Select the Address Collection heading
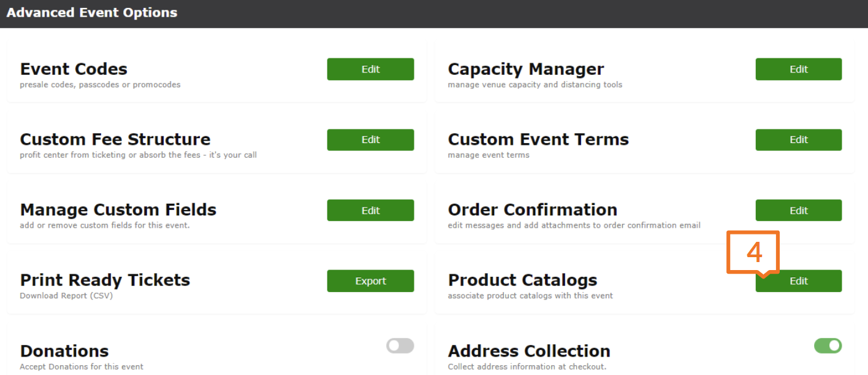868x375 pixels. (x=529, y=351)
